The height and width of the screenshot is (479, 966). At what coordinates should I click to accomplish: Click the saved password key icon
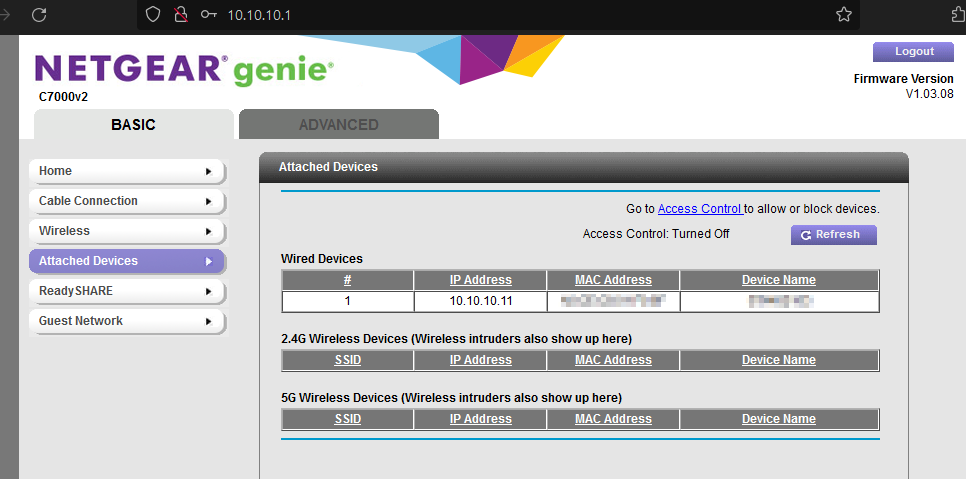209,15
